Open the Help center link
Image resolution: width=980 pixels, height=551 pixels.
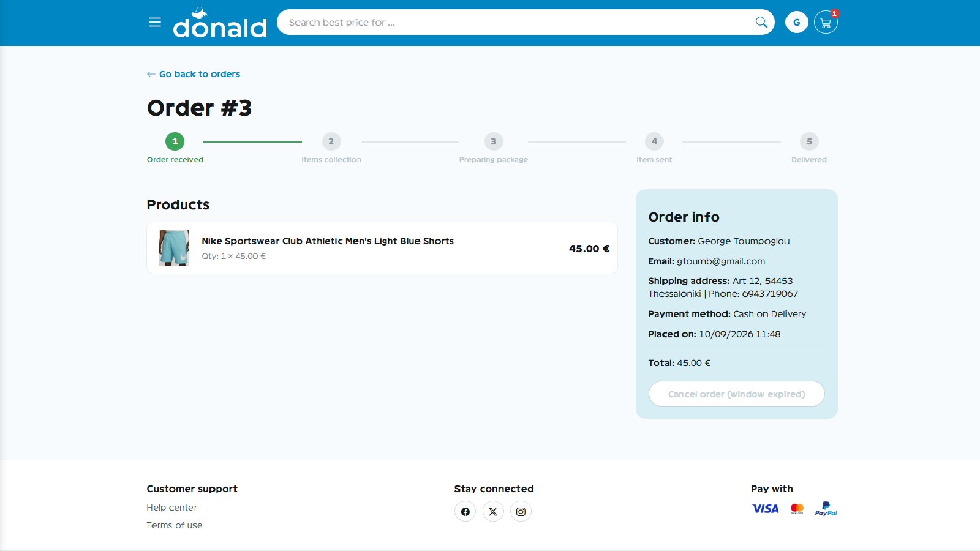click(171, 508)
